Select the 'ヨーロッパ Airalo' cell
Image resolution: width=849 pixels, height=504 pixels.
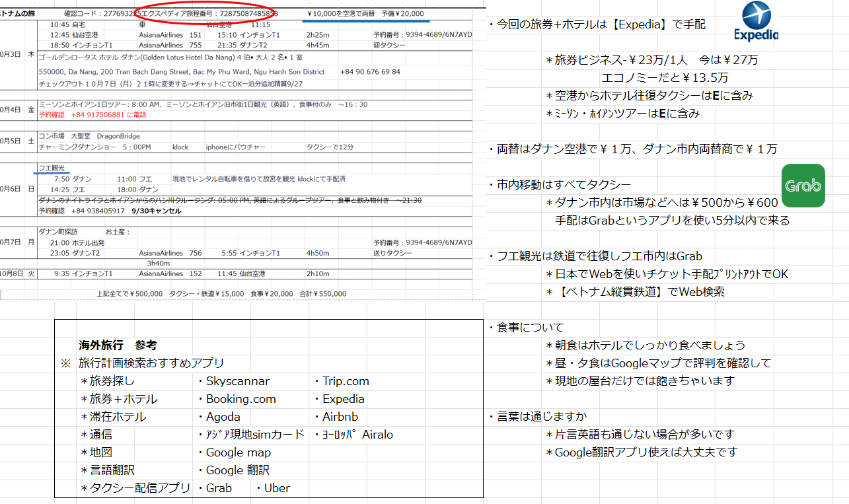(353, 435)
